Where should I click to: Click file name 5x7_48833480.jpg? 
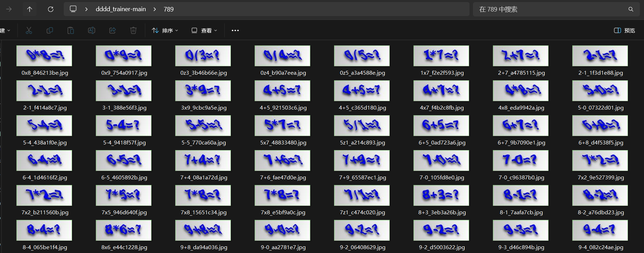(x=283, y=143)
